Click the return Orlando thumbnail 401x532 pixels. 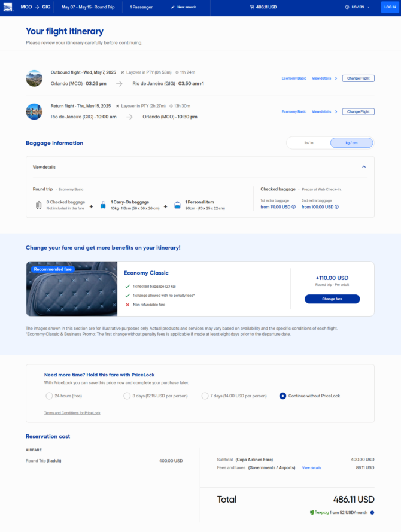coord(34,112)
